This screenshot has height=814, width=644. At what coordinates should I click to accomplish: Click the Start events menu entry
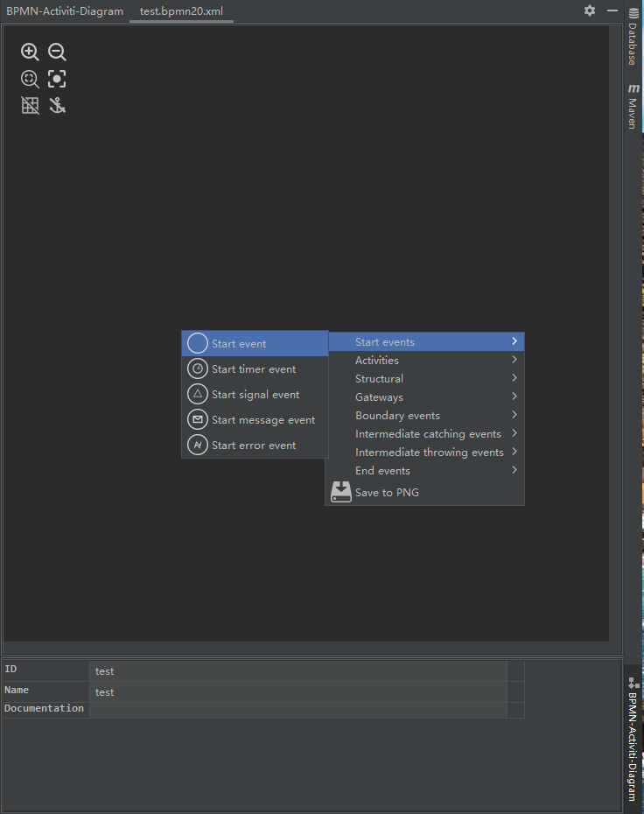(x=426, y=342)
